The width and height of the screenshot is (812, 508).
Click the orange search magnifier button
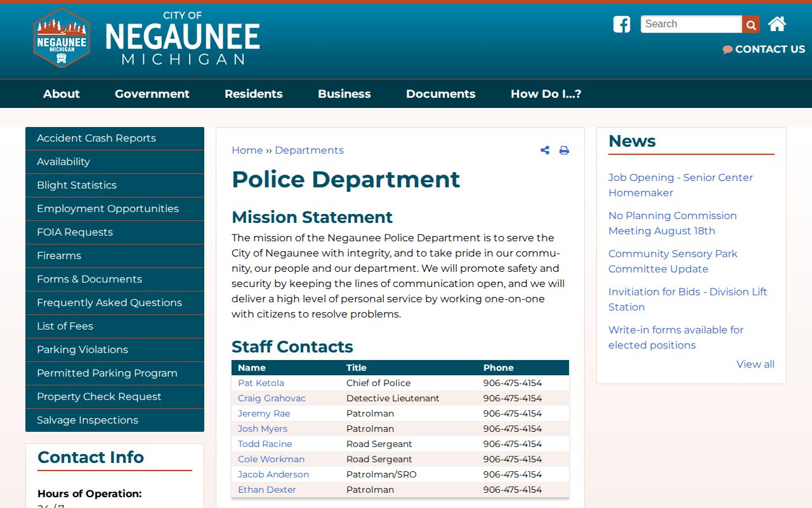pos(751,24)
